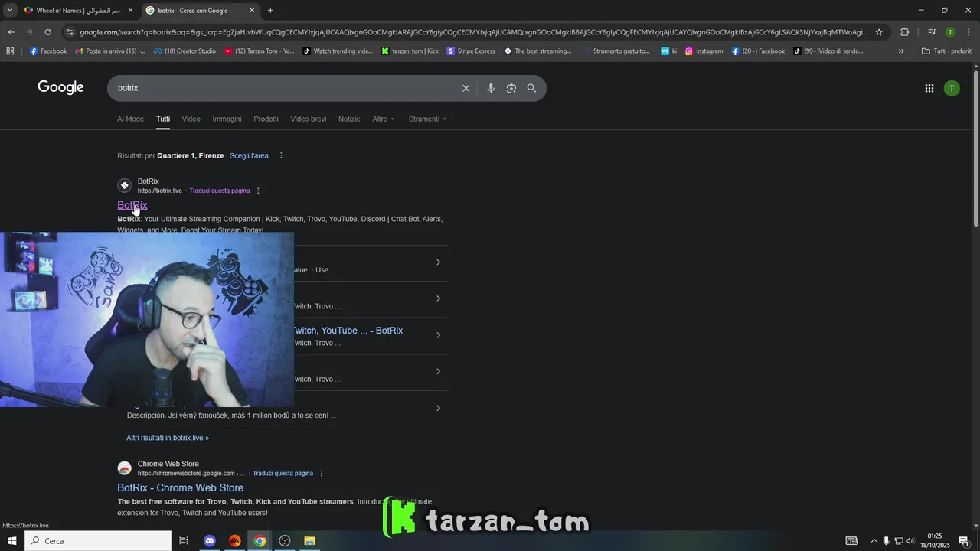Close the botrix Google tab
Viewport: 980px width, 551px height.
[x=252, y=11]
